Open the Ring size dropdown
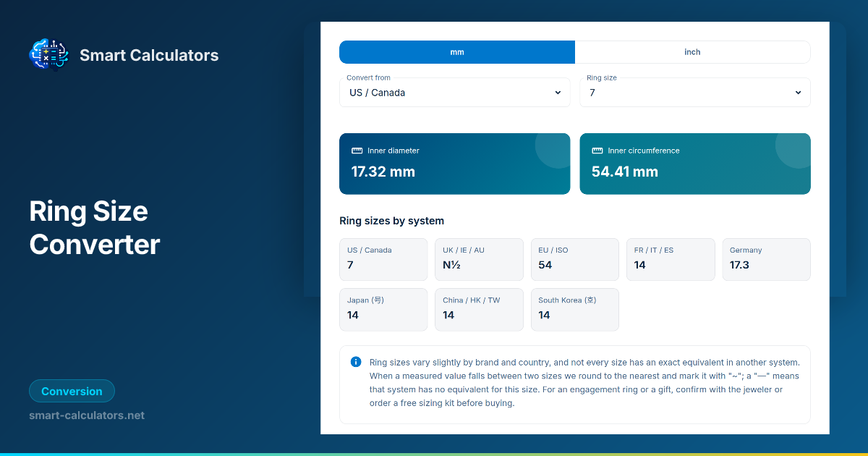Image resolution: width=868 pixels, height=456 pixels. (x=695, y=93)
